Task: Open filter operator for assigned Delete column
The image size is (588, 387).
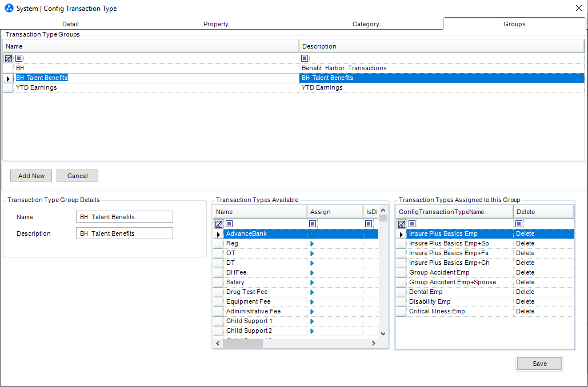Action: pos(519,224)
